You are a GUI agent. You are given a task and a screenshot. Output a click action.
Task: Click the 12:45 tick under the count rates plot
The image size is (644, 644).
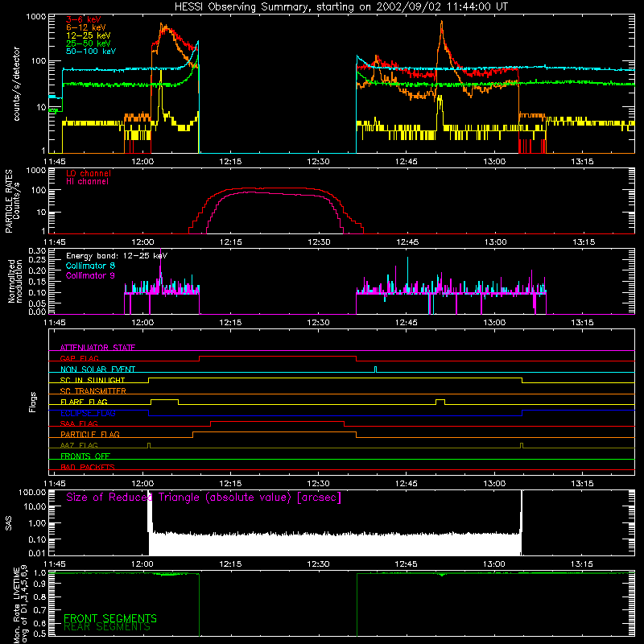[x=407, y=162]
